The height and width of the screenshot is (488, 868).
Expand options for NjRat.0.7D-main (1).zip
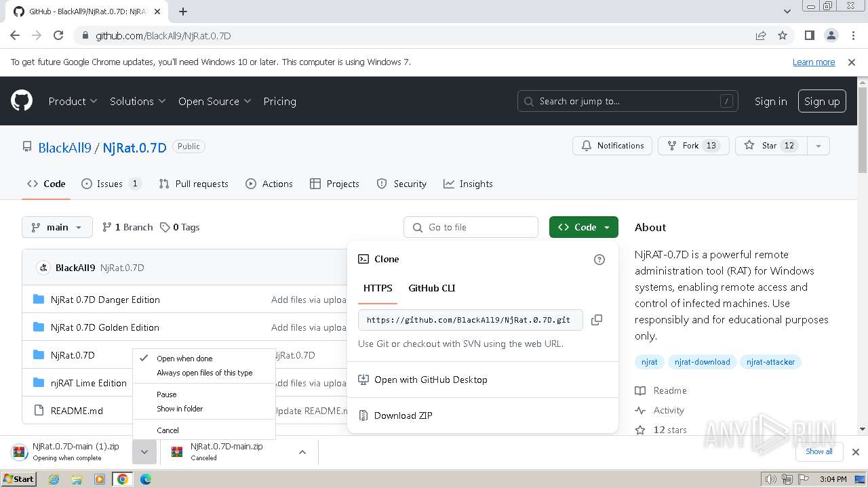point(144,451)
